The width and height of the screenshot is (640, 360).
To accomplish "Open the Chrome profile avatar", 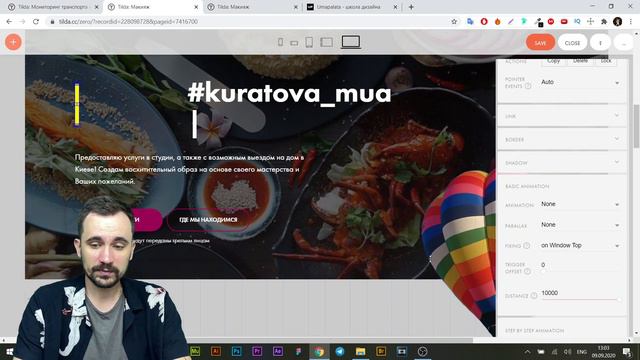I will tap(618, 22).
